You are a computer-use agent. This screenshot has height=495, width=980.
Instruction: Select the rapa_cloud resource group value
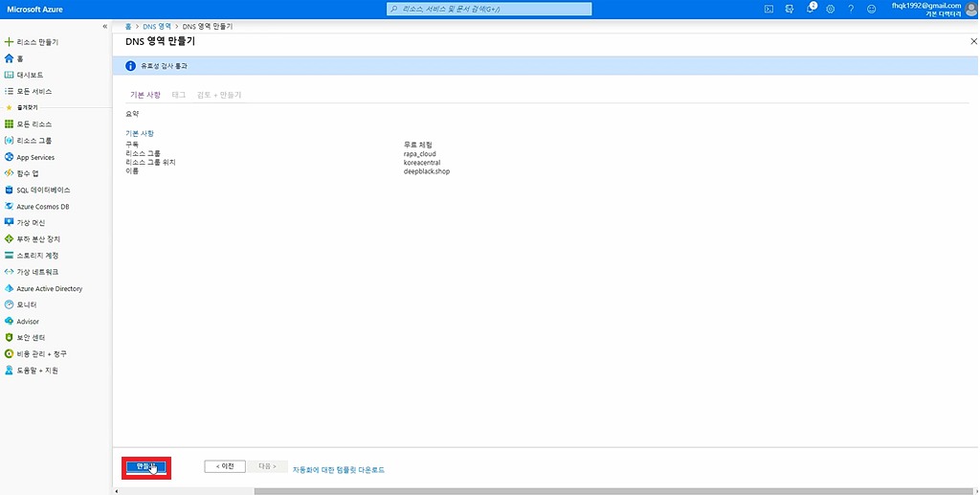pos(420,154)
